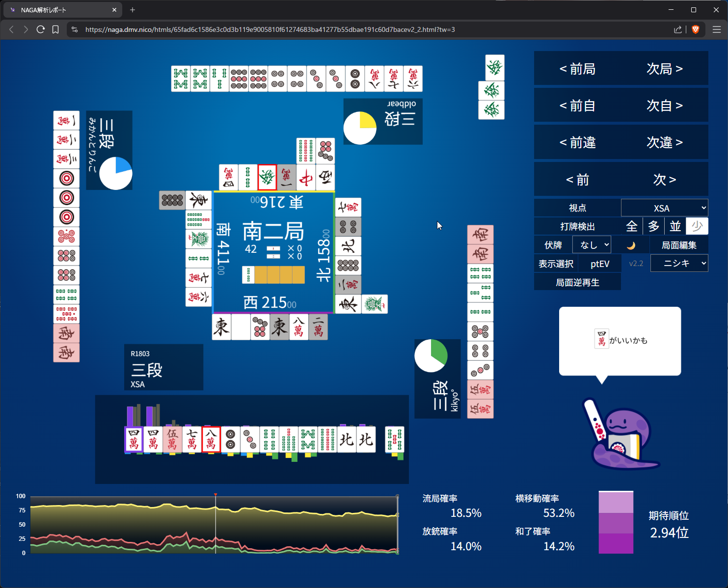Go to next round with 次局
Viewport: 728px width, 588px height.
click(664, 69)
